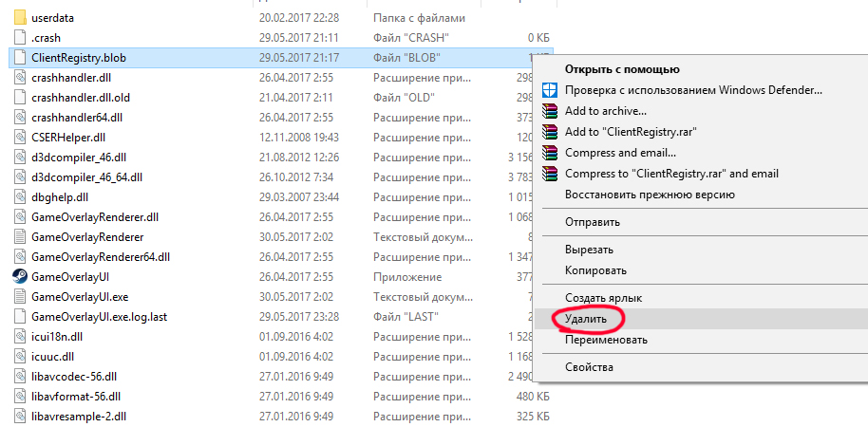Click the GameOverlayRenderer.dll file icon
Screen dimensions: 868x427
click(x=20, y=216)
